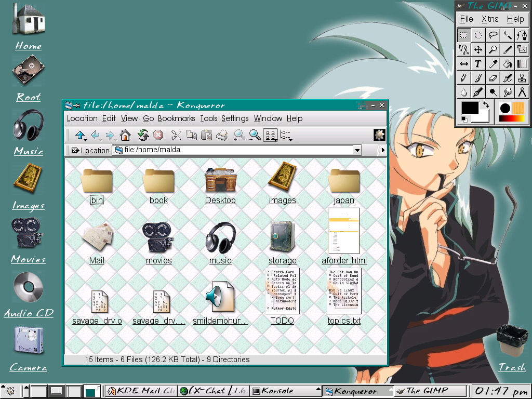Open the KDE K menu on panel
Screen dimensions: 532x399
(x=10, y=391)
